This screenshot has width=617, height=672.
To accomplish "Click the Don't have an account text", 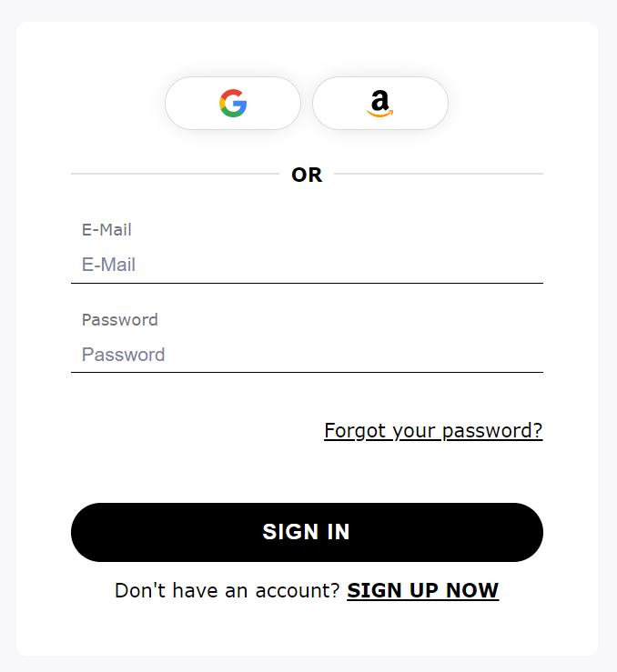I will point(228,590).
